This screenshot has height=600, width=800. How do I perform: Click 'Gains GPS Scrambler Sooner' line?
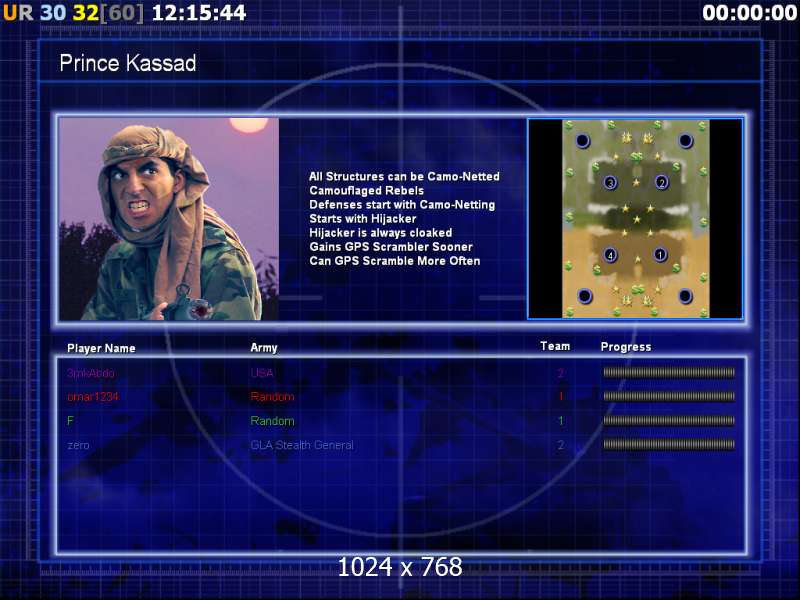[391, 247]
